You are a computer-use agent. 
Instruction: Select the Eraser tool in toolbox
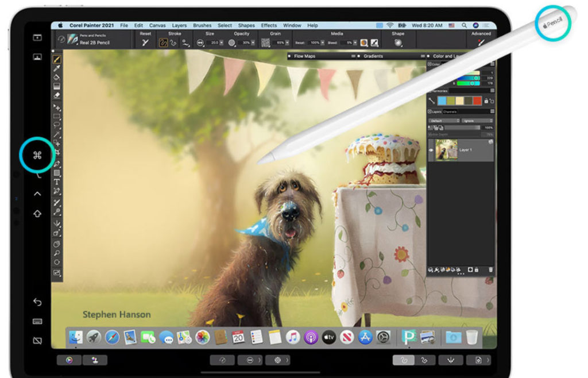(57, 95)
